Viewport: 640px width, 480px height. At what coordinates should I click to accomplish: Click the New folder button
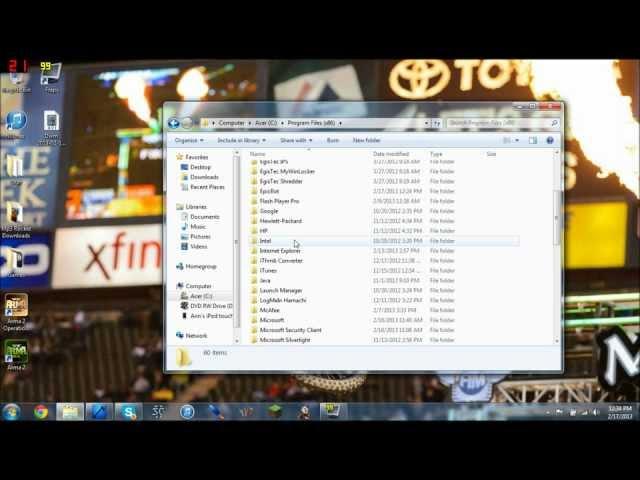point(367,140)
